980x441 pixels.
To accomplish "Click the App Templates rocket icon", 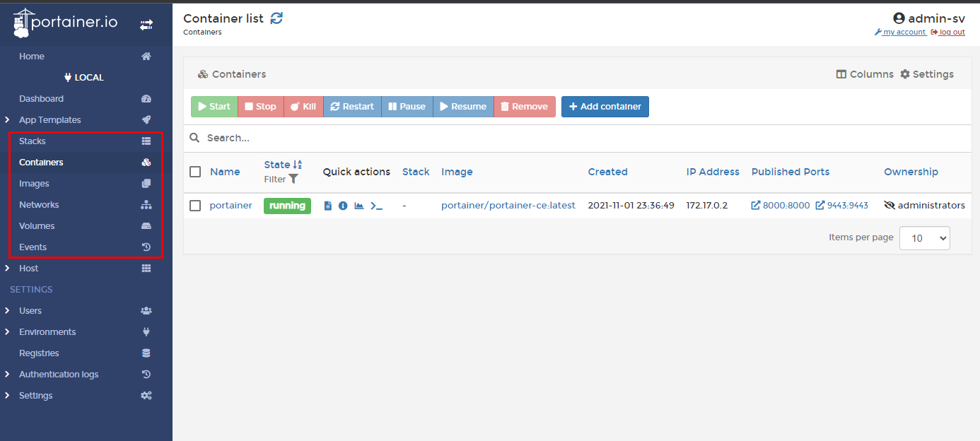I will (x=146, y=120).
